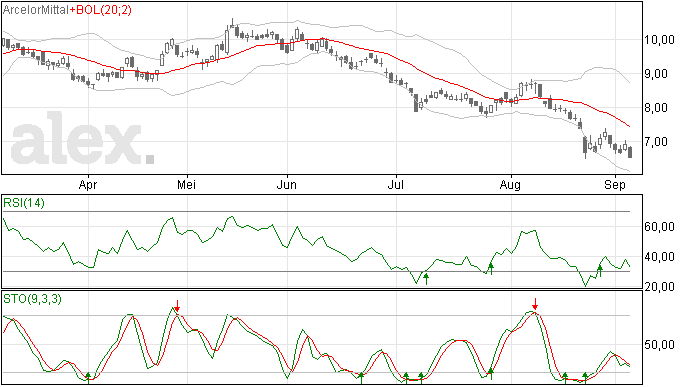690x387 pixels.
Task: Click the 10,00 price axis label
Action: 659,40
